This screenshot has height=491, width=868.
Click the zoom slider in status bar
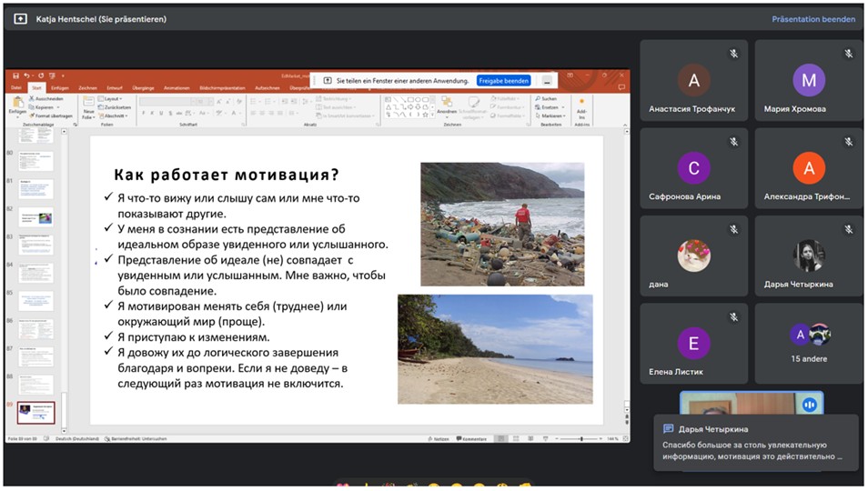click(x=582, y=439)
